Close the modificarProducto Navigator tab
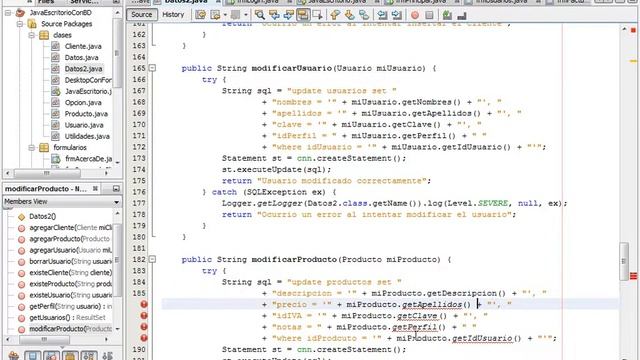 95,189
